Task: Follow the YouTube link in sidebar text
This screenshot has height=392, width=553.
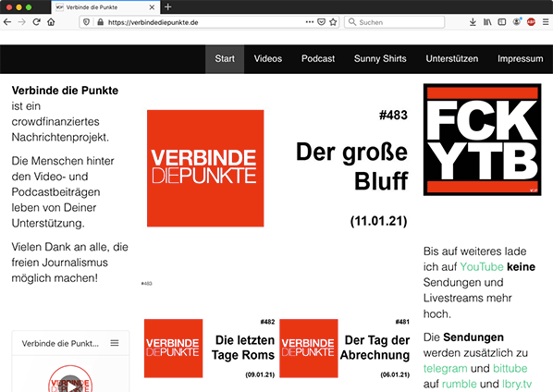Action: coord(482,267)
